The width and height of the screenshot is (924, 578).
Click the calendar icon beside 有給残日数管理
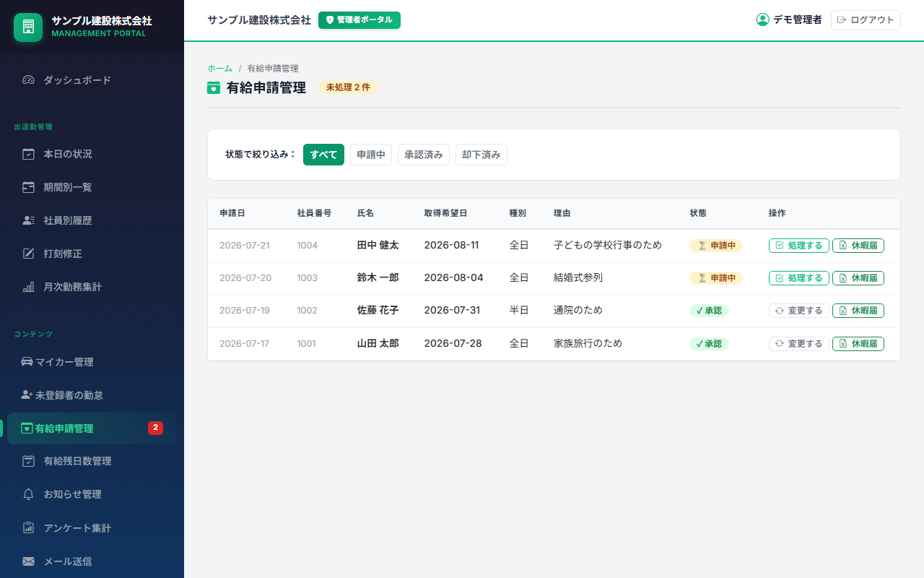pyautogui.click(x=29, y=461)
